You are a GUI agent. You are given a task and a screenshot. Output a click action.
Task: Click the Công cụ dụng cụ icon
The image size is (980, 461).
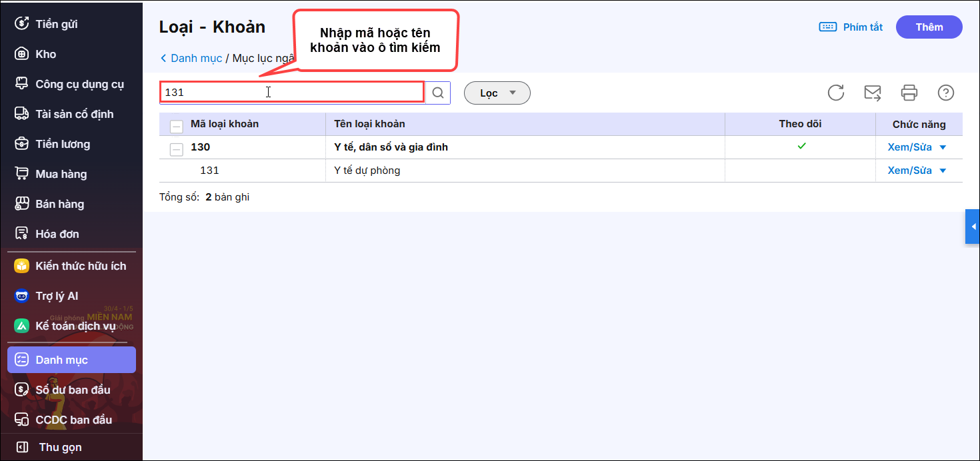point(22,84)
